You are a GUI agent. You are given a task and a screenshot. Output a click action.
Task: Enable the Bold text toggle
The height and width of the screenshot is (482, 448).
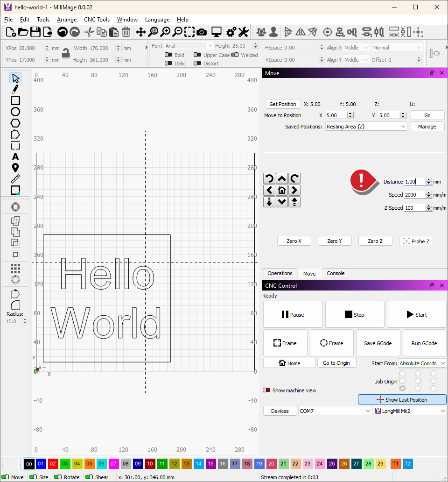168,55
